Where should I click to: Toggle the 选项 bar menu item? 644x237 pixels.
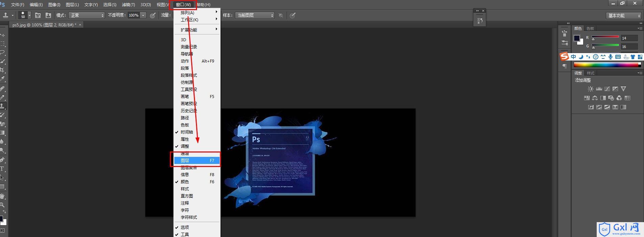197,228
